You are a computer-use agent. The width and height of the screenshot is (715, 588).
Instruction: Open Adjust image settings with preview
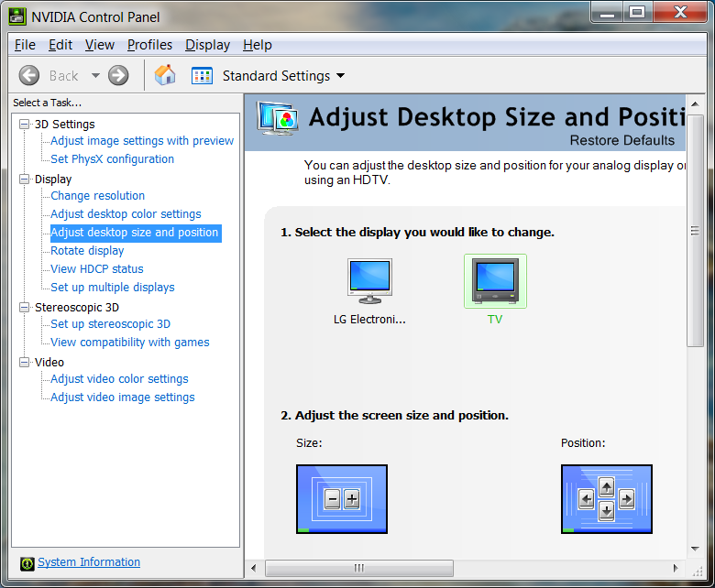click(x=142, y=141)
